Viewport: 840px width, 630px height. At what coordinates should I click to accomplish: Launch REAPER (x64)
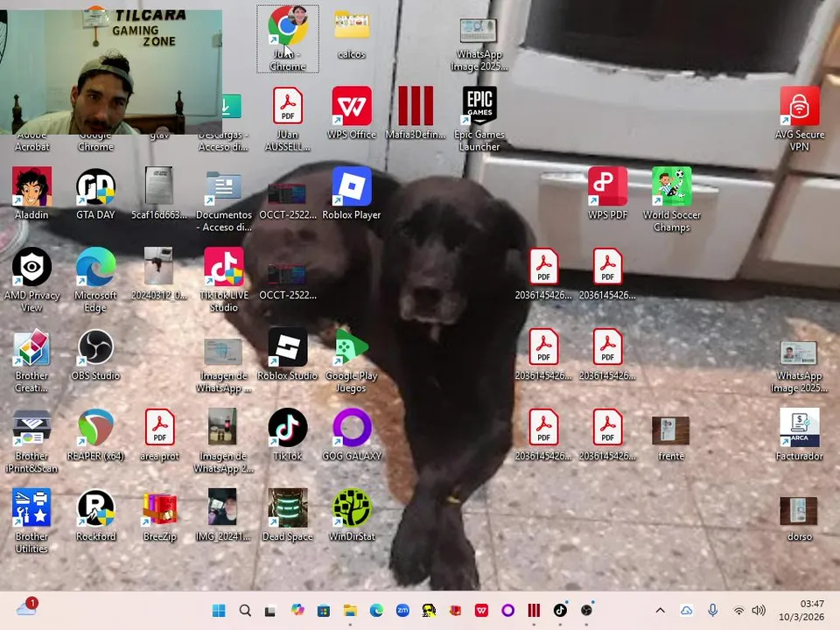pyautogui.click(x=95, y=435)
